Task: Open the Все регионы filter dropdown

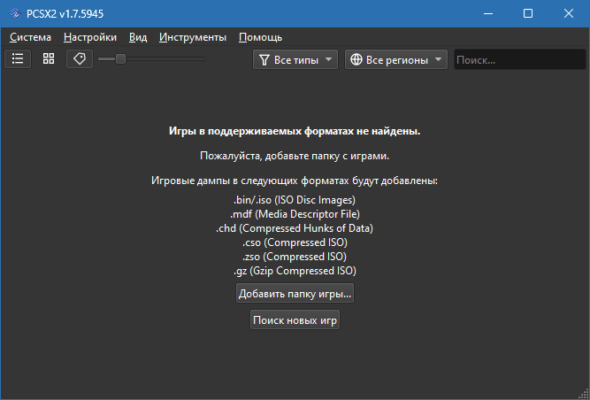Action: [396, 59]
